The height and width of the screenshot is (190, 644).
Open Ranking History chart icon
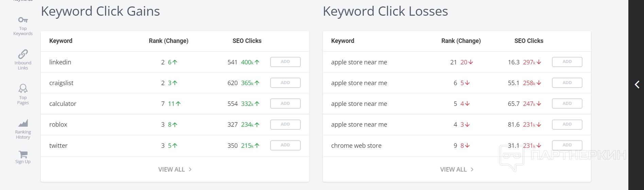coord(23,123)
